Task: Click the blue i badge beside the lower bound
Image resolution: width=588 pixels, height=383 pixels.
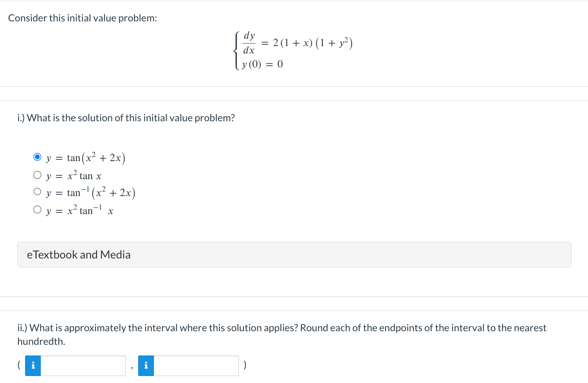Action: click(33, 365)
